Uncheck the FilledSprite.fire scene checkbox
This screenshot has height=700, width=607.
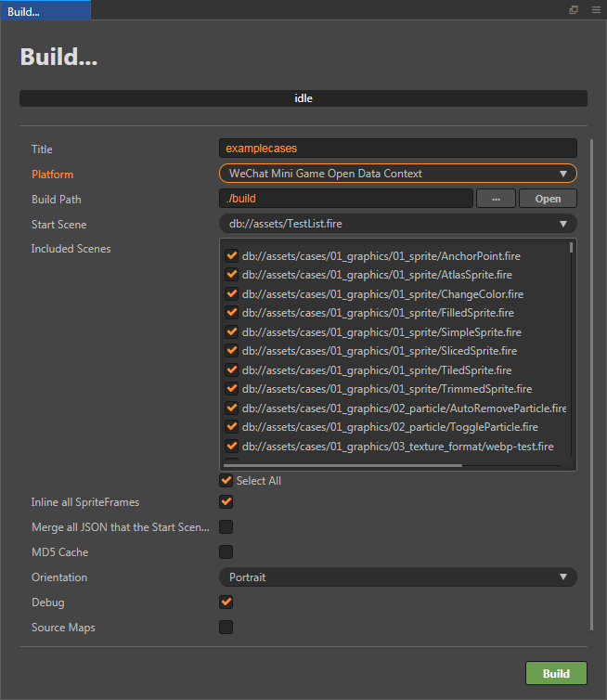point(232,313)
